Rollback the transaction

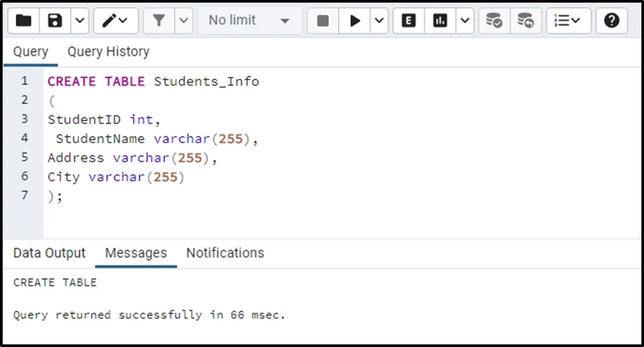525,21
